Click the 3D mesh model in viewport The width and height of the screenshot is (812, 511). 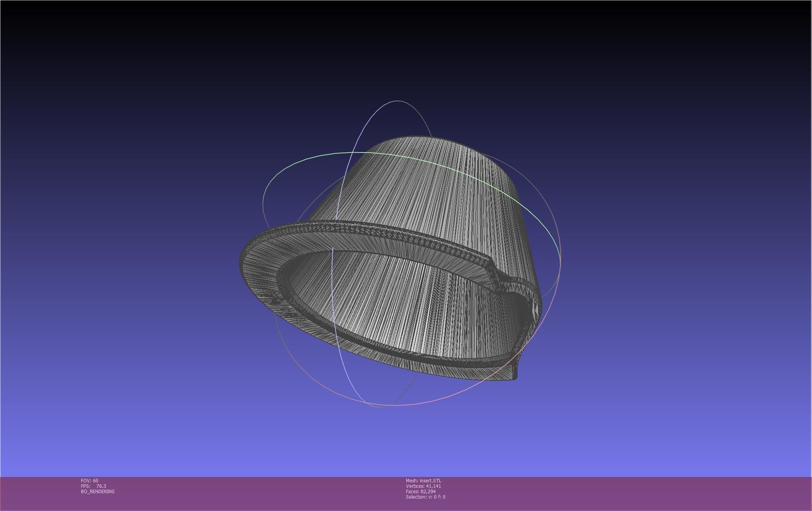coord(391,258)
